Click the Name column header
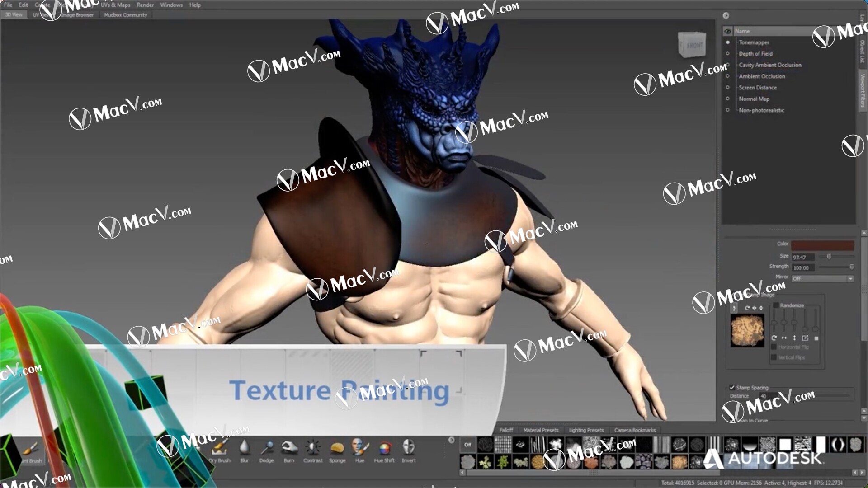 794,31
